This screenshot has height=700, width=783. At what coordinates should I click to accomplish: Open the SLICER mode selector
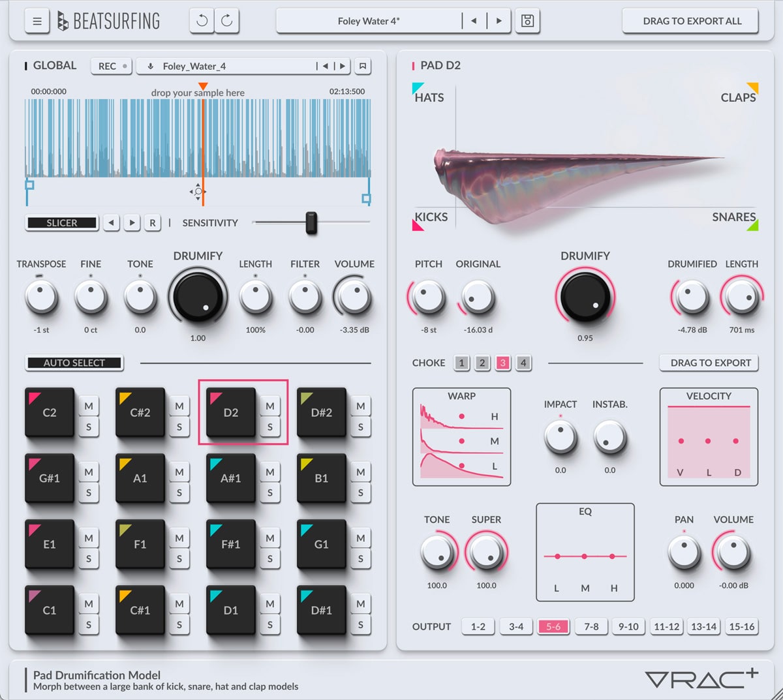tap(62, 223)
